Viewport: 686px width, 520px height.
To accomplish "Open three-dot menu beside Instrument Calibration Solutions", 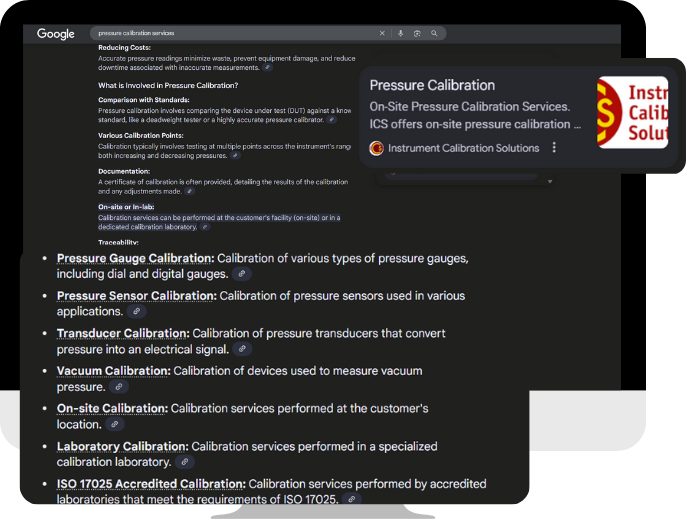I will [553, 148].
